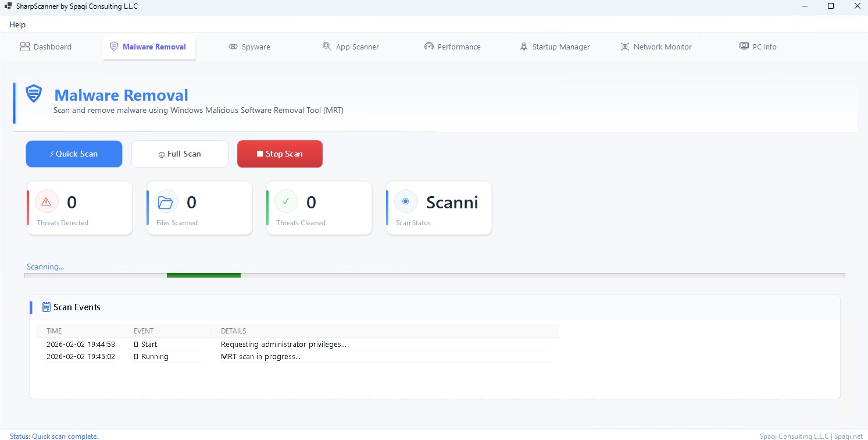Click the Threats Detected warning icon
This screenshot has width=868, height=440.
coord(47,201)
